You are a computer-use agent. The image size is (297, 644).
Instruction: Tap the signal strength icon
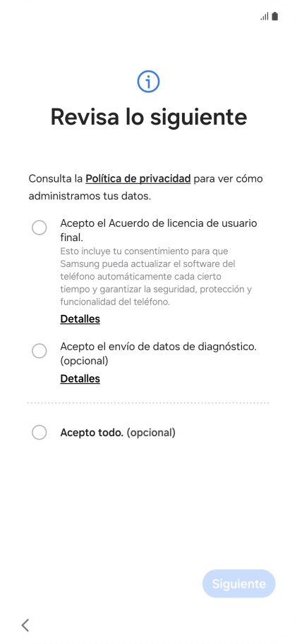click(264, 16)
